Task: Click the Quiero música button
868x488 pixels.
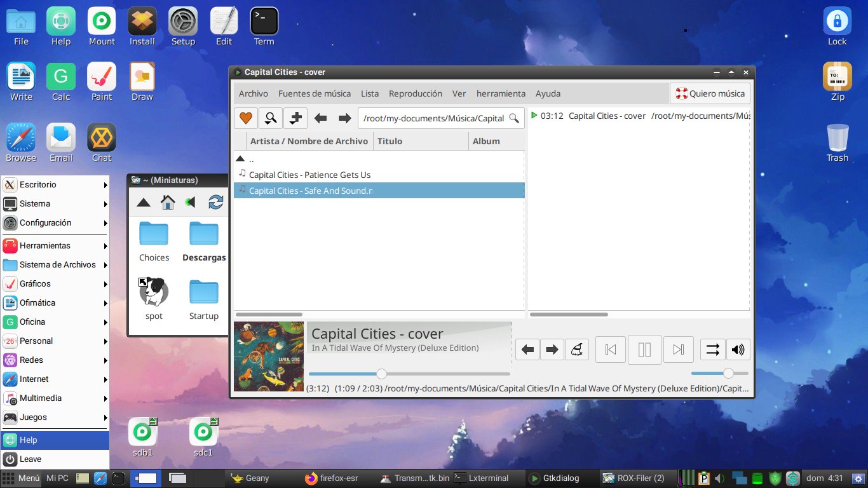Action: (710, 93)
